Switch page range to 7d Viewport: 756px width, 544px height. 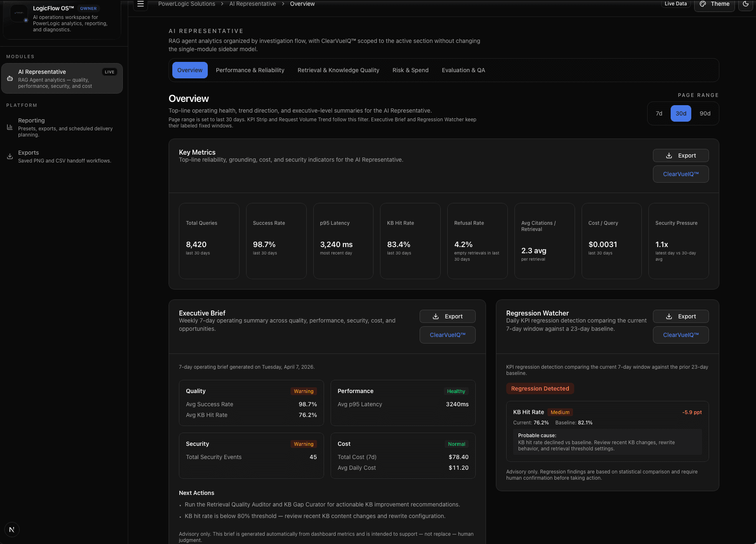[x=659, y=113]
